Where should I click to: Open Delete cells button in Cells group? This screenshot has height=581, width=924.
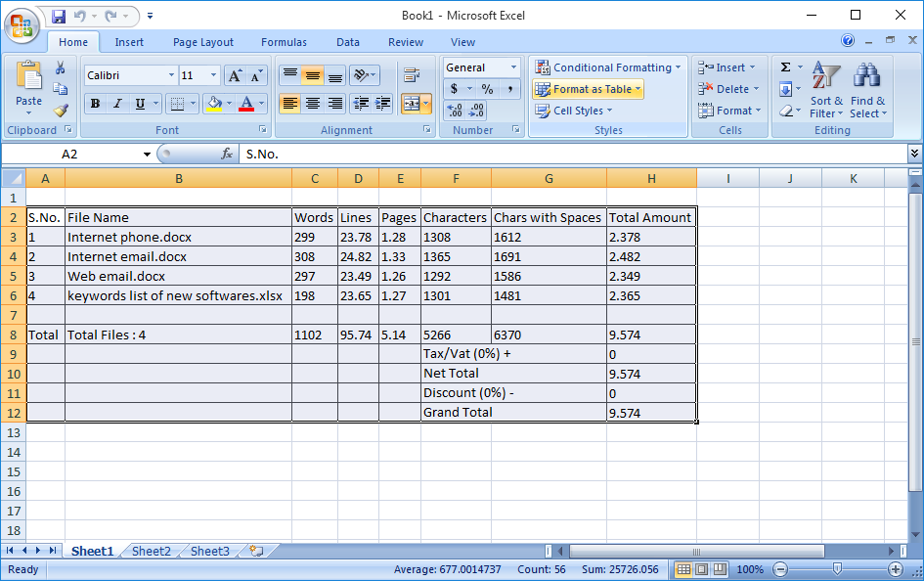coord(728,89)
